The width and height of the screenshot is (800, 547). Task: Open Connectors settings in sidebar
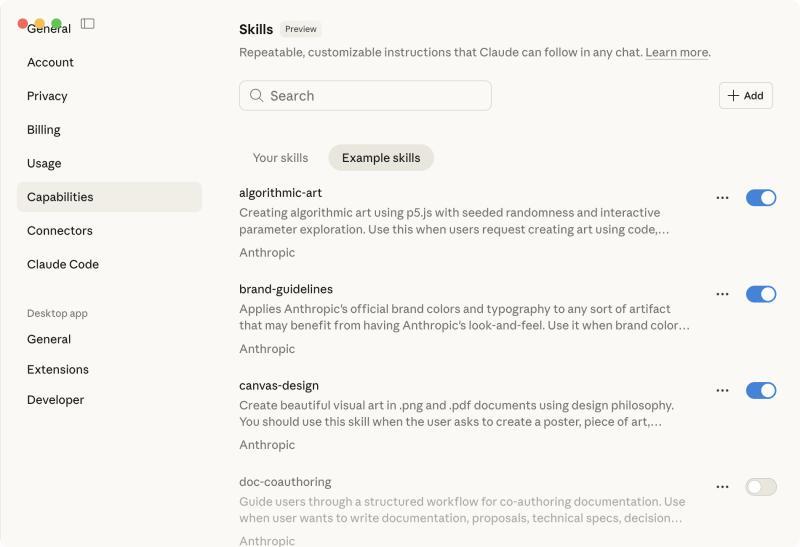(60, 231)
